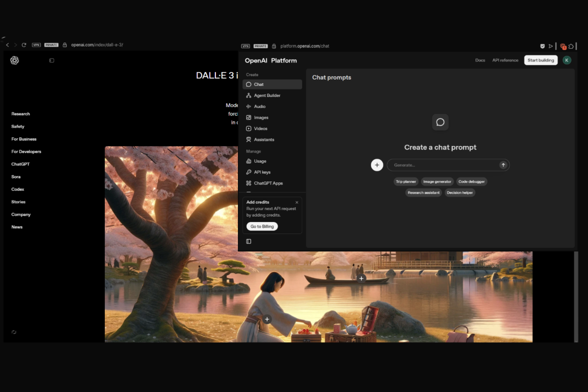Screen dimensions: 588x392
Task: Open Research in the openai.com sidebar
Action: coord(21,114)
